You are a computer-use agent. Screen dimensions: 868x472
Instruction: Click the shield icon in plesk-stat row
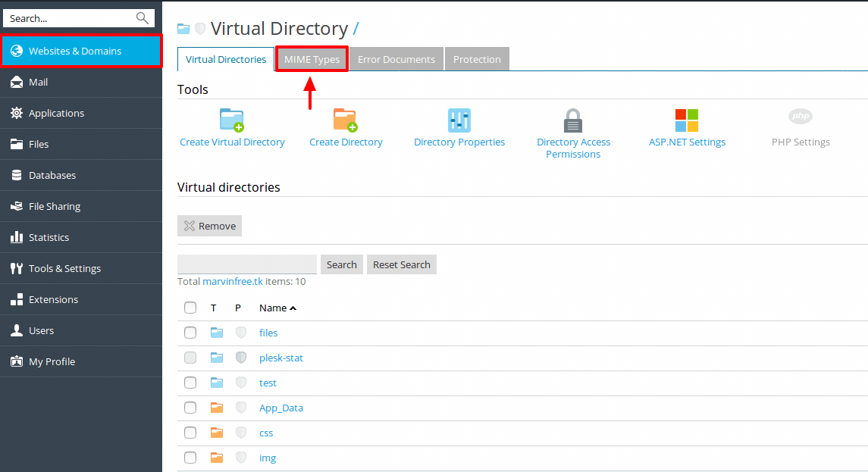coord(241,358)
